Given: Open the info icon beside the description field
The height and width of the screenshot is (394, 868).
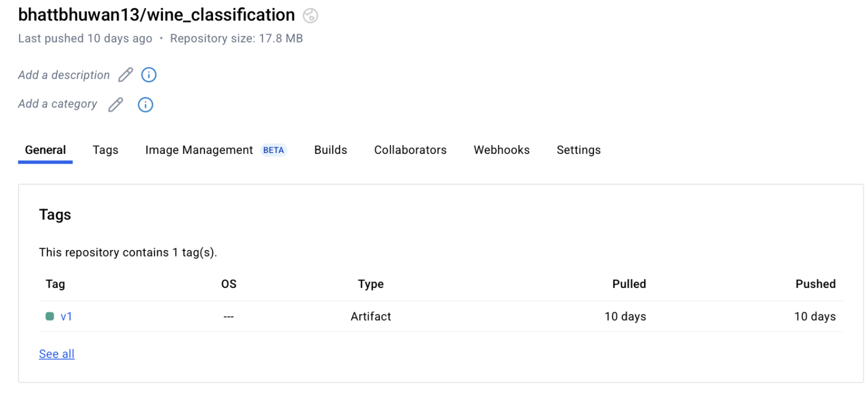Looking at the screenshot, I should pos(149,75).
